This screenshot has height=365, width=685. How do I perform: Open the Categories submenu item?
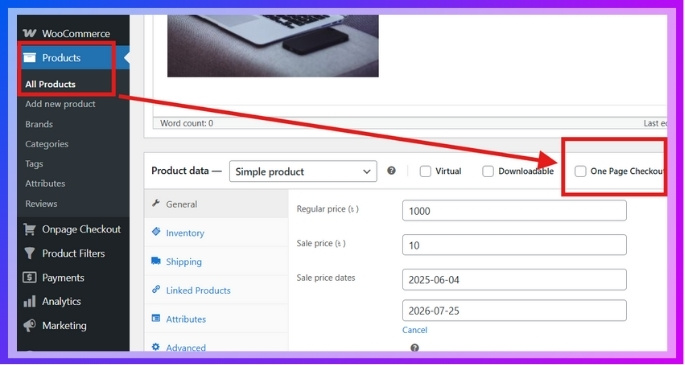(x=47, y=144)
